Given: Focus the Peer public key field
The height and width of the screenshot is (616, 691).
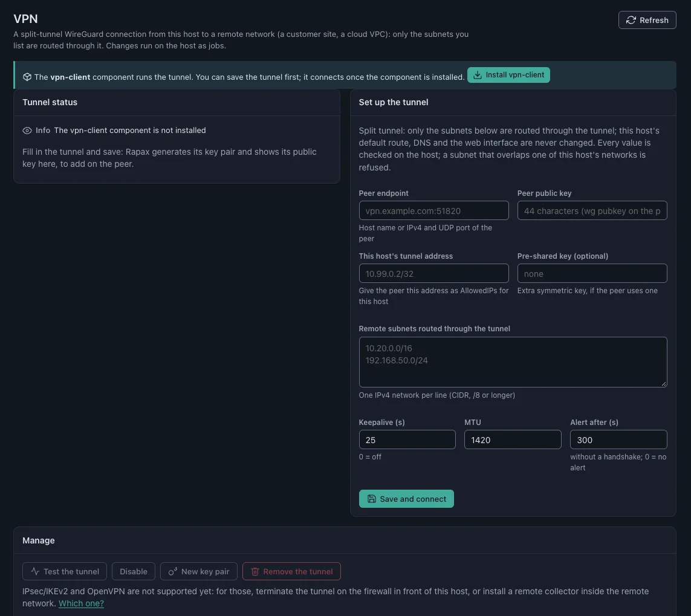Looking at the screenshot, I should click(x=592, y=210).
